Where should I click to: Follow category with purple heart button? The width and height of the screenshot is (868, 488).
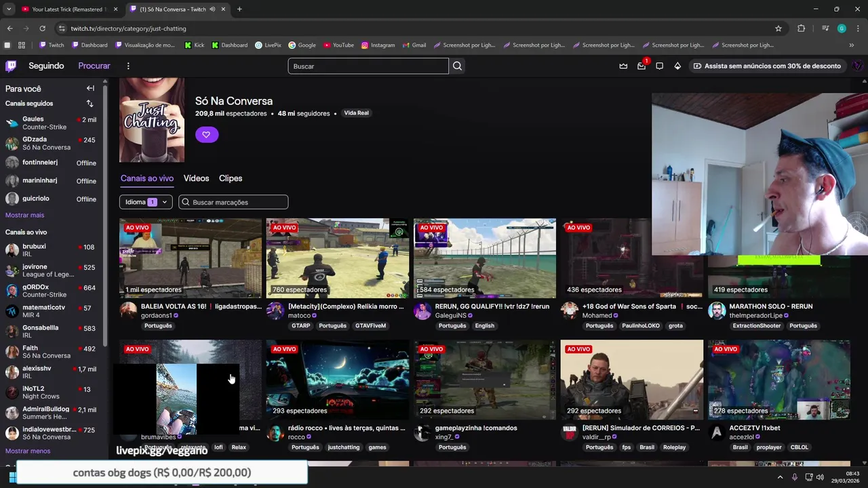point(206,134)
